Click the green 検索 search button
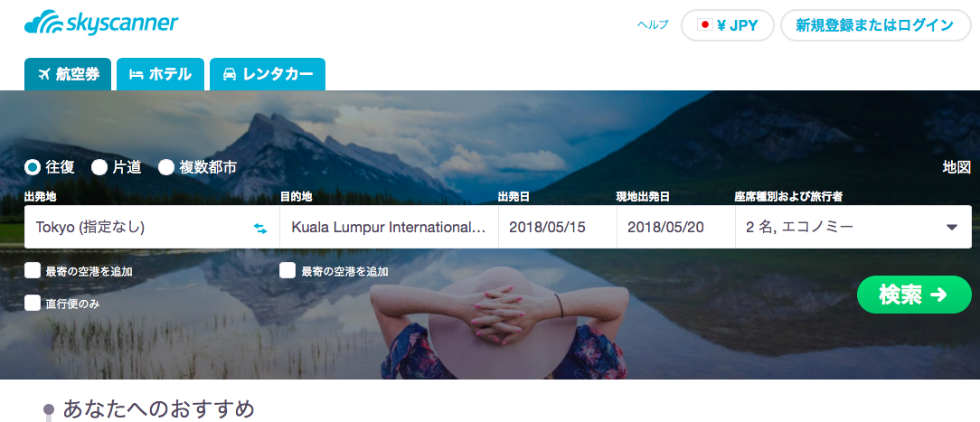 914,295
